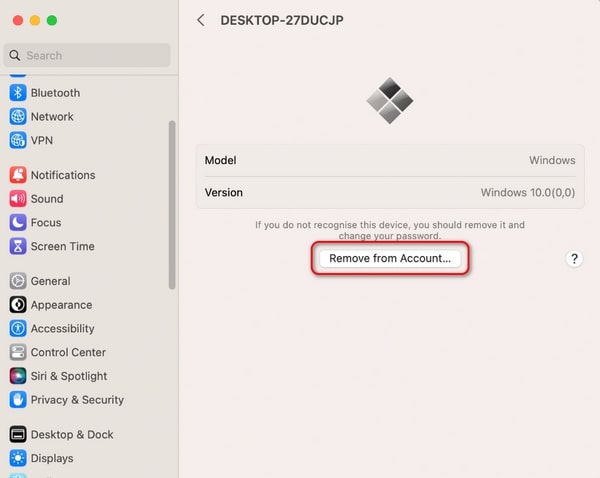Select Appearance label in the sidebar
Screen dimensions: 600x478
tap(62, 305)
